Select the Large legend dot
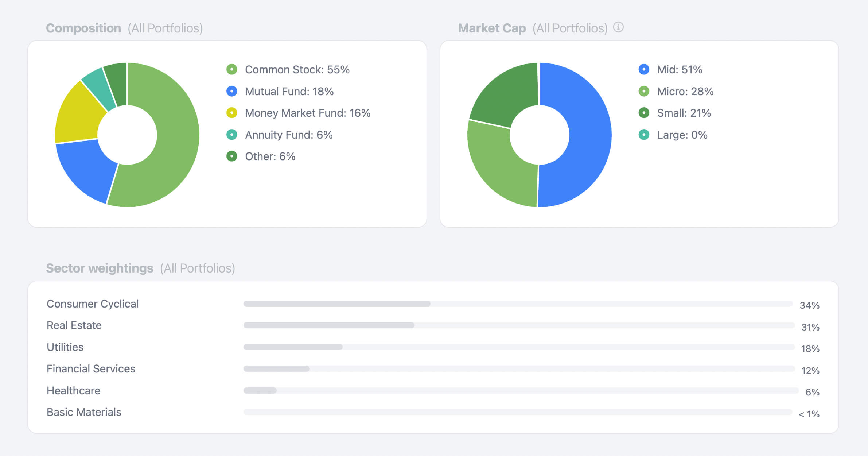Image resolution: width=868 pixels, height=456 pixels. coord(643,135)
